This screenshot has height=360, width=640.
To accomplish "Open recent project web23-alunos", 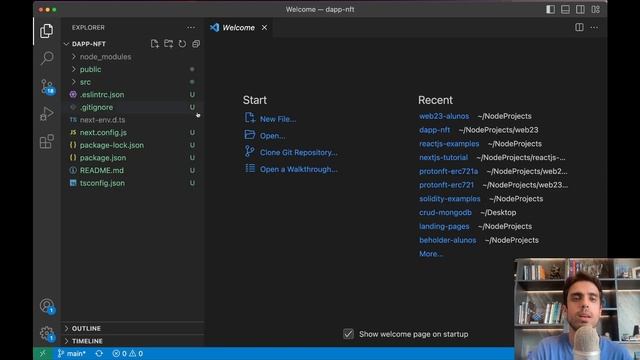I will [444, 116].
